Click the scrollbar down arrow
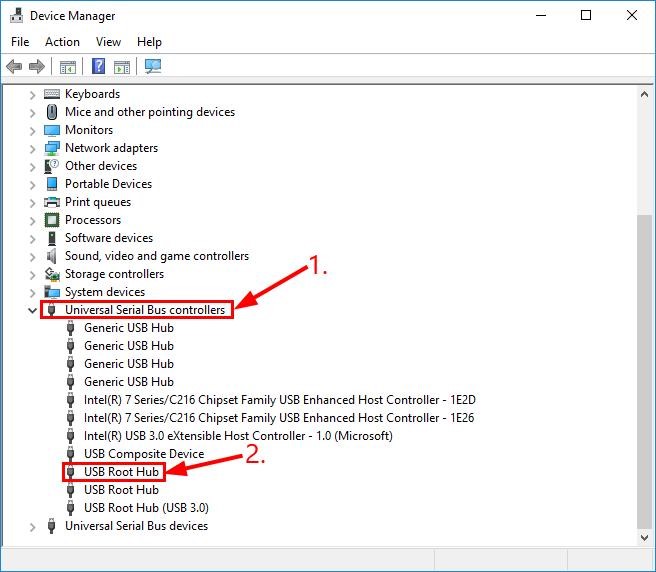The image size is (656, 572). coord(644,537)
